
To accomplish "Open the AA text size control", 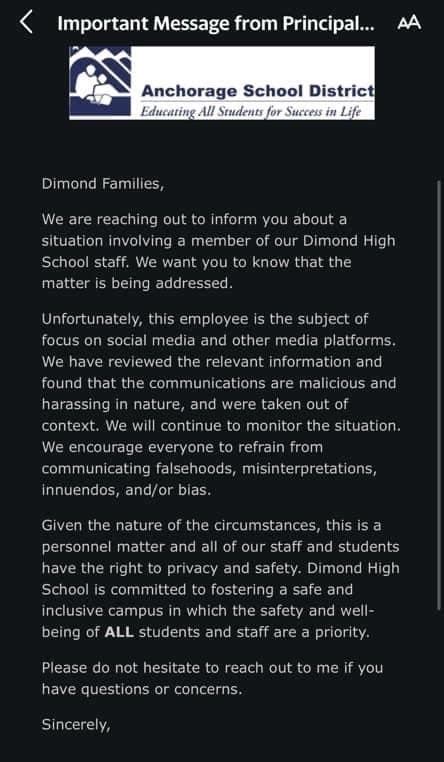I will 409,23.
